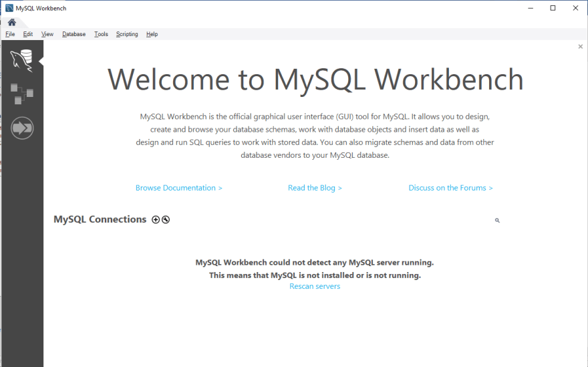Open the Edit menu
This screenshot has width=588, height=367.
pyautogui.click(x=28, y=34)
